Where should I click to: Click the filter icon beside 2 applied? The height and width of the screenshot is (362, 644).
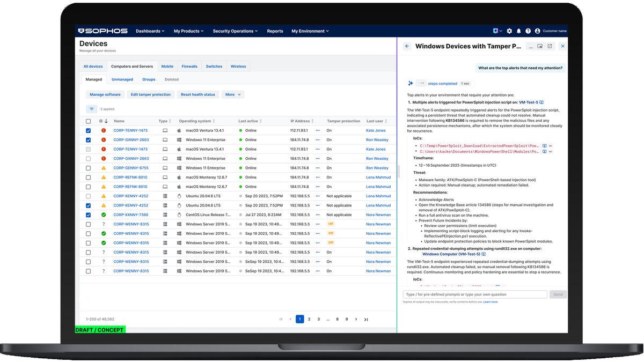pos(92,109)
